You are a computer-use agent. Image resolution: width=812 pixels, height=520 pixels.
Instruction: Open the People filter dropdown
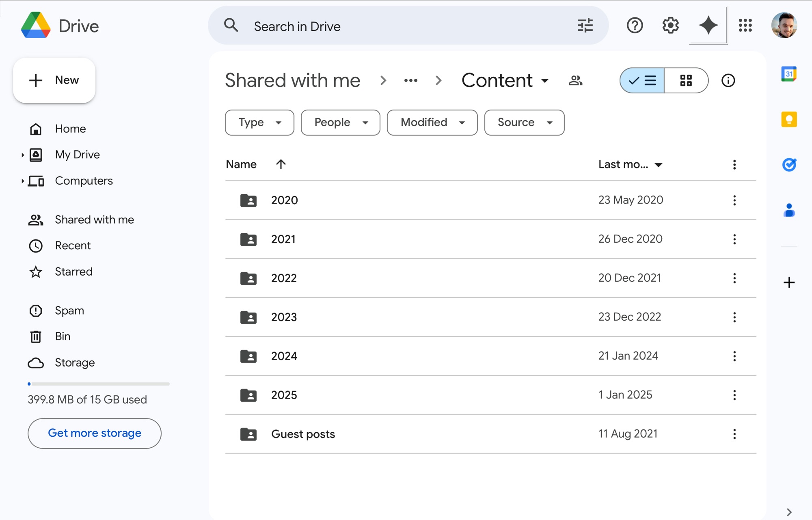click(x=340, y=122)
